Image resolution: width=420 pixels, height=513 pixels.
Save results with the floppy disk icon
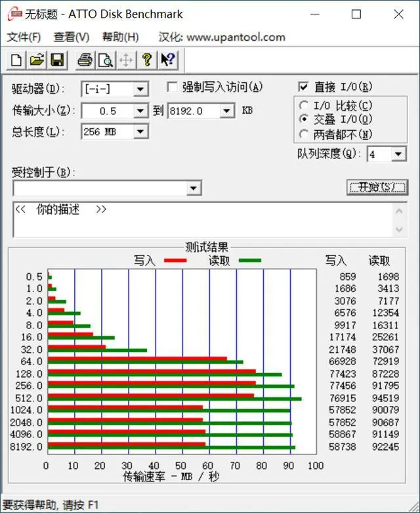click(x=57, y=60)
